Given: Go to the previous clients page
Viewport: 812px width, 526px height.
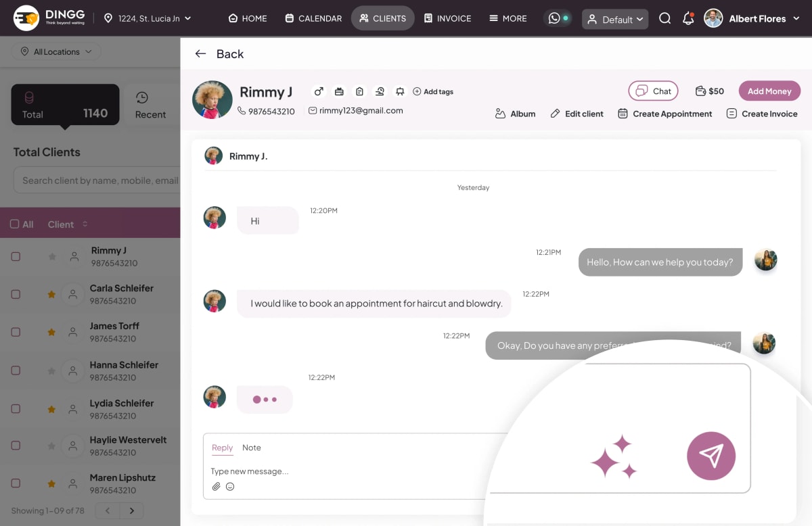Looking at the screenshot, I should [108, 511].
